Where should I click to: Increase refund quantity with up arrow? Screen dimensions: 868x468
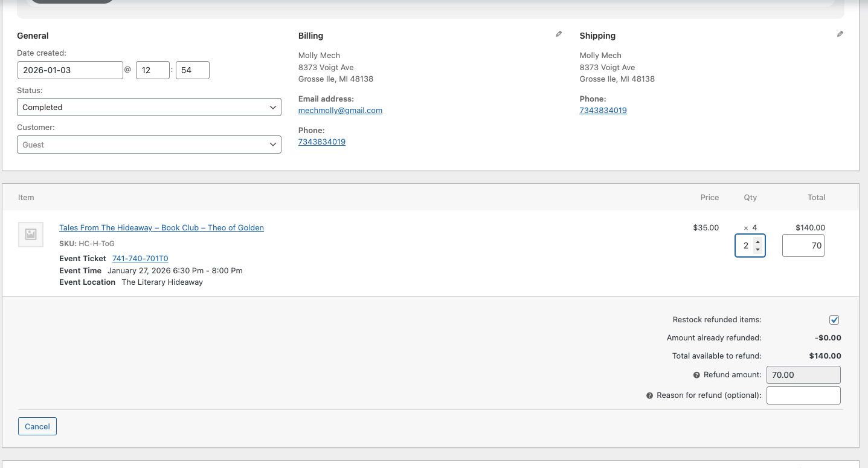(757, 242)
